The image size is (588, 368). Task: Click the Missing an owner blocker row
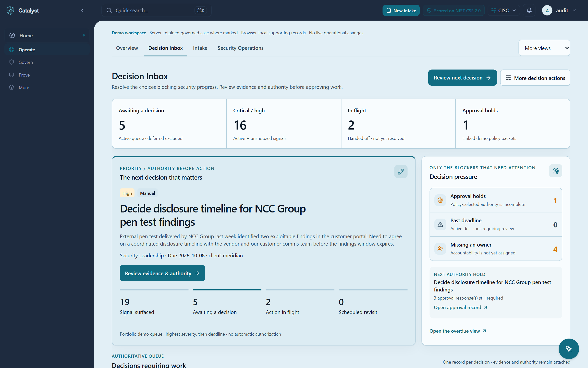point(496,249)
